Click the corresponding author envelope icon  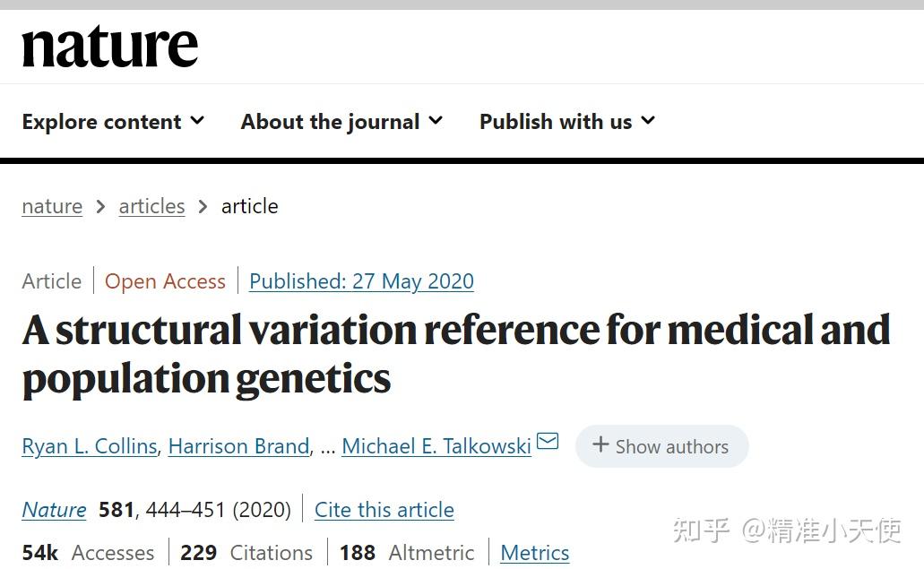[548, 442]
